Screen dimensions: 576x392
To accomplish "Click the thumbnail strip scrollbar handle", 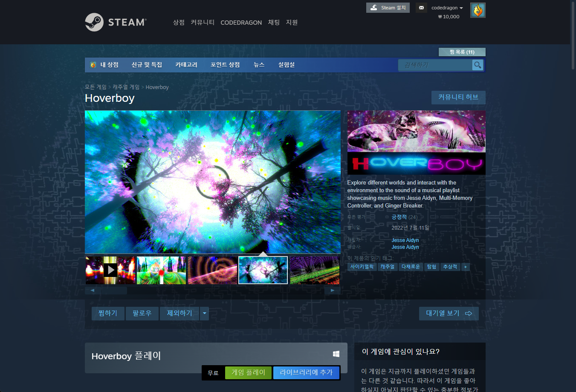I will tap(114, 291).
